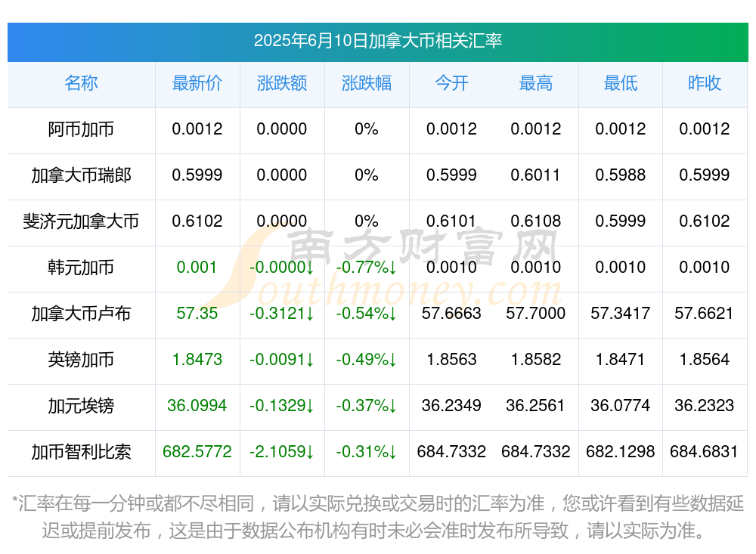
Task: Click the open value 0.6101
Action: tap(451, 221)
